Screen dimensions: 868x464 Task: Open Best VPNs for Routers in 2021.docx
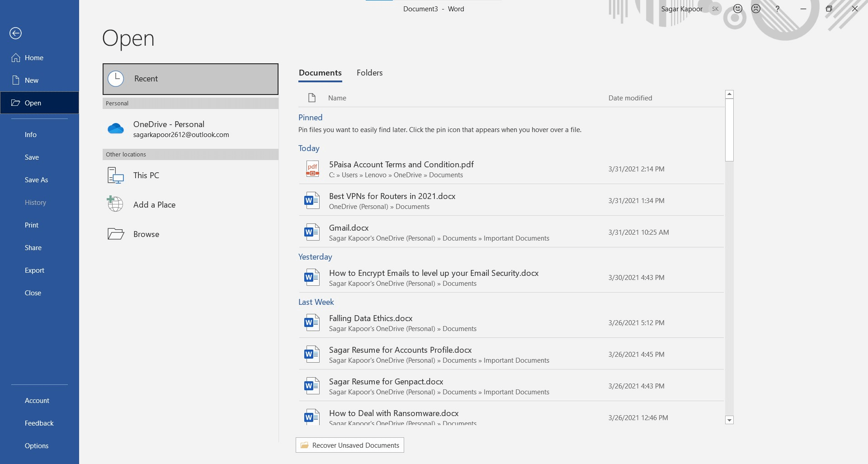click(392, 196)
